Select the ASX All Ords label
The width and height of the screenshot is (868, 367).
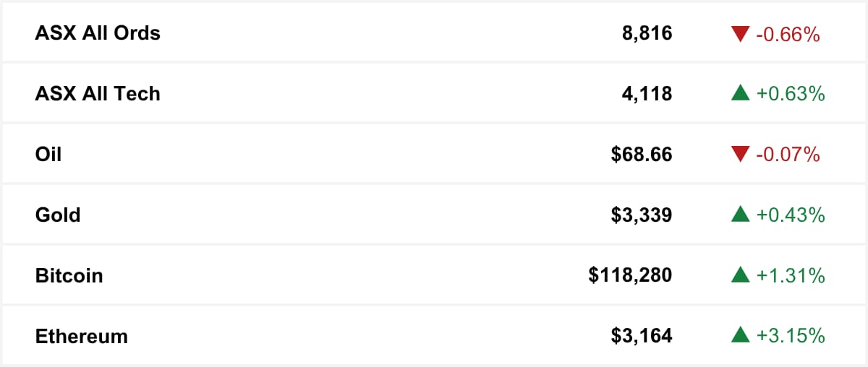(98, 33)
